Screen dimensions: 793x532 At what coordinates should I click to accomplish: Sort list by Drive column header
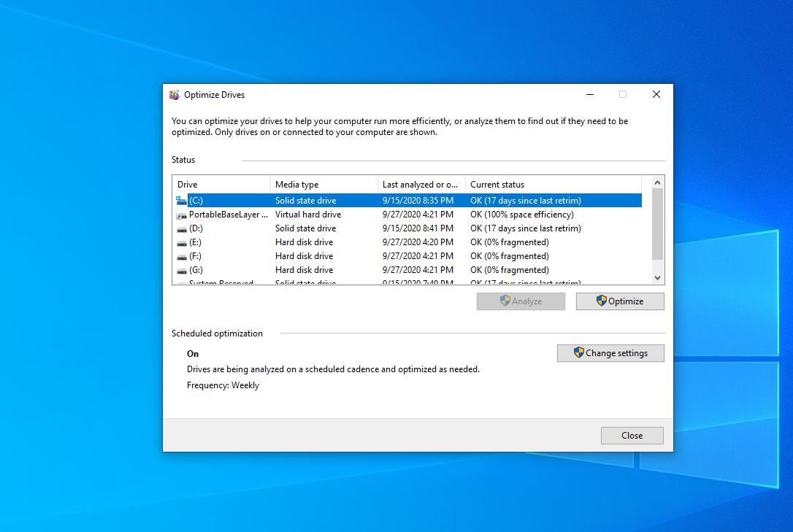(221, 185)
